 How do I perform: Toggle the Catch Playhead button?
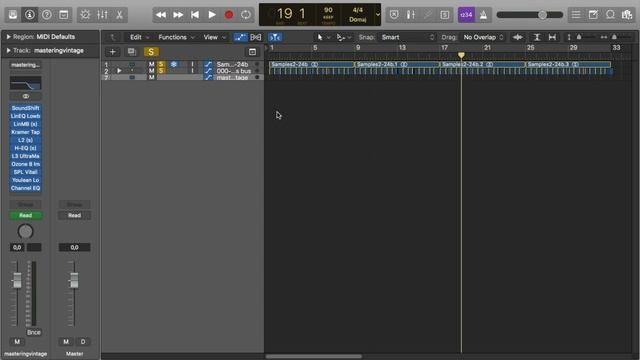click(x=275, y=37)
